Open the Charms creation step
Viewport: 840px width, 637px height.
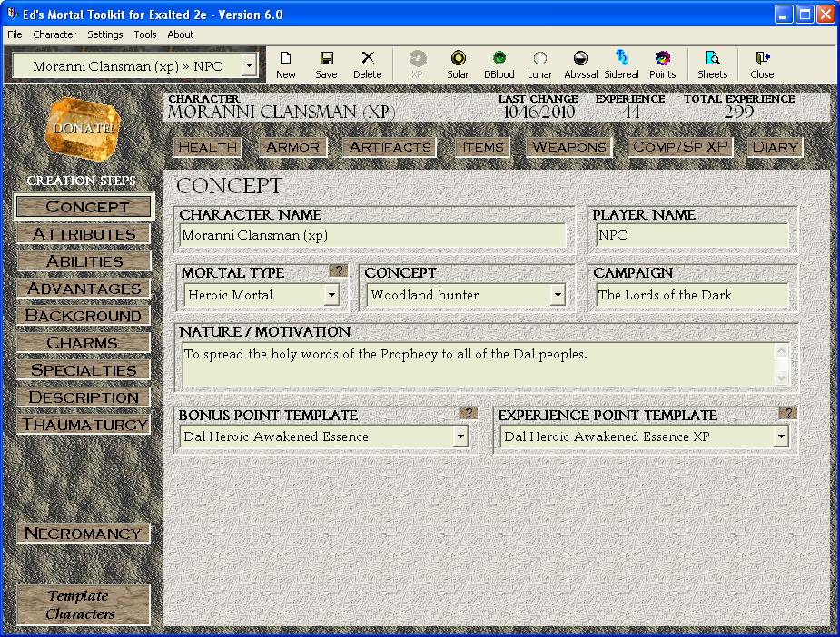pyautogui.click(x=84, y=343)
